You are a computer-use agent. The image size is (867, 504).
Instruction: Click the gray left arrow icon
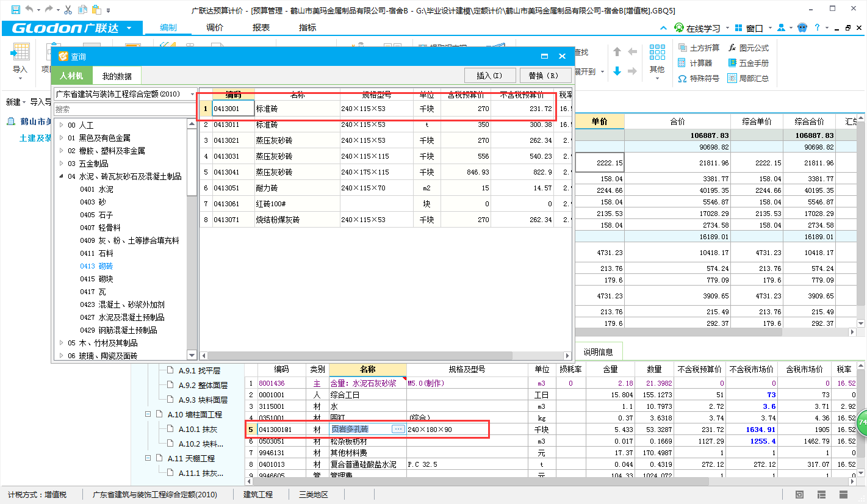(x=633, y=52)
